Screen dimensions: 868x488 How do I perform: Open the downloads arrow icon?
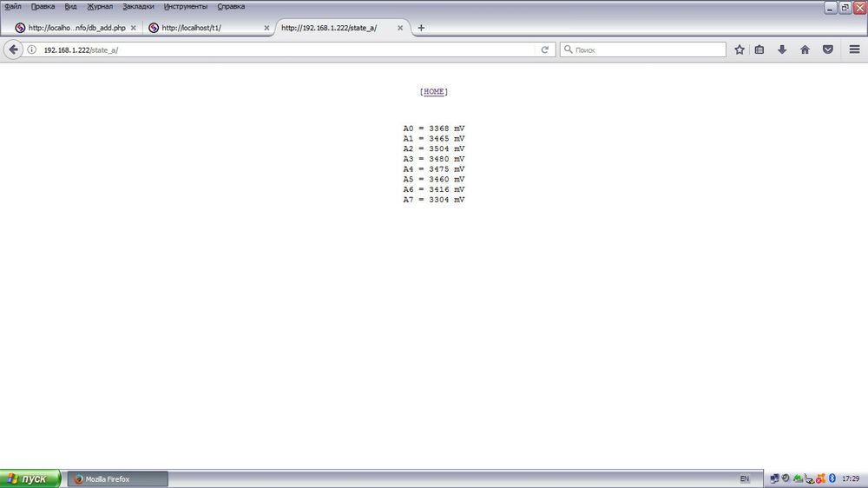pyautogui.click(x=782, y=49)
